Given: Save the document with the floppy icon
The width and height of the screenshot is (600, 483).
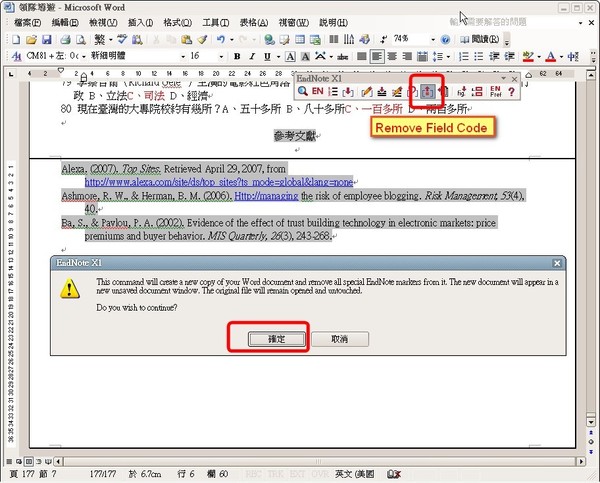Looking at the screenshot, I should pos(47,39).
